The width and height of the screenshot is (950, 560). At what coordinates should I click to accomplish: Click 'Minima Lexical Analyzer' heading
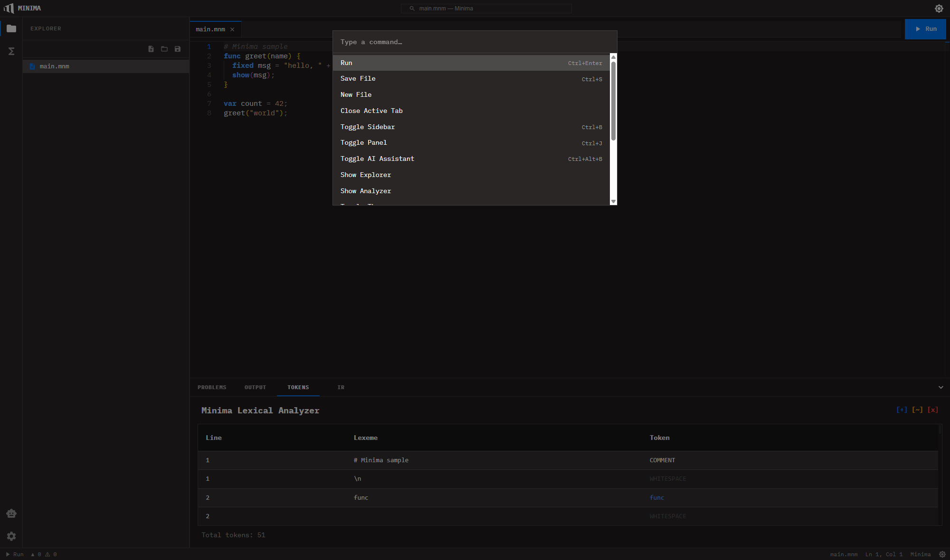click(260, 411)
